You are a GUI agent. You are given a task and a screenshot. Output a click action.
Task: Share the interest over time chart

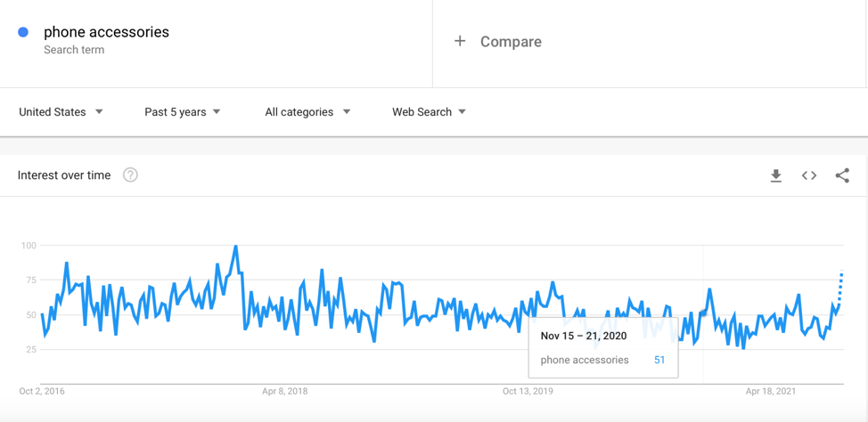coord(842,176)
